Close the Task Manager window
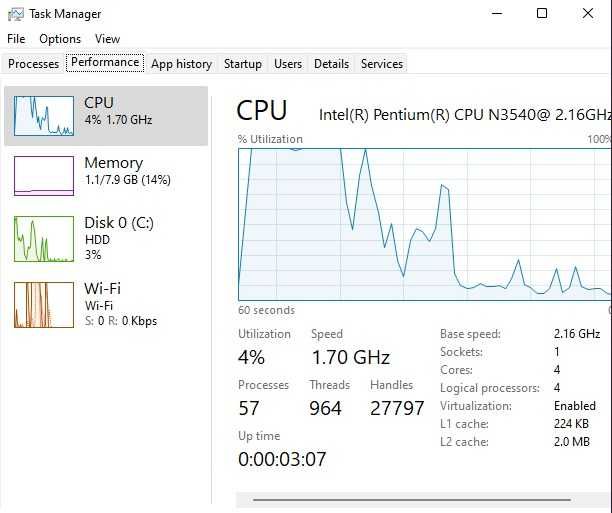 (588, 13)
